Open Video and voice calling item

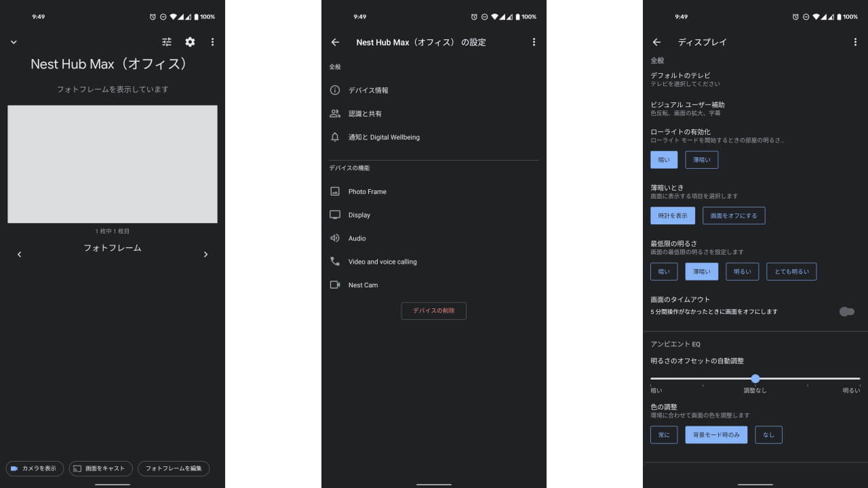[382, 262]
